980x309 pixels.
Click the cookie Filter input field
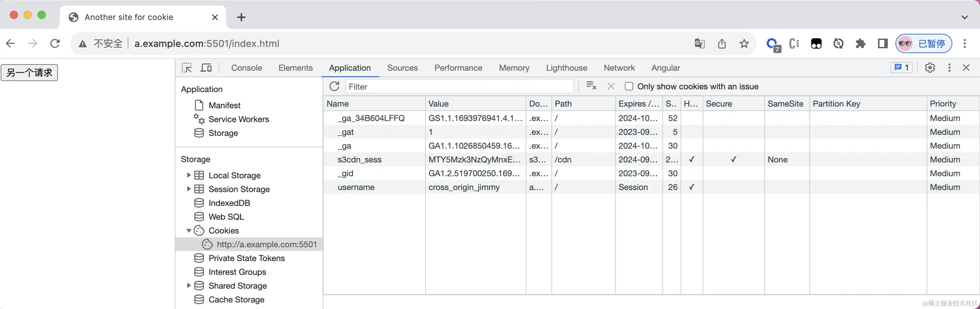pos(460,87)
